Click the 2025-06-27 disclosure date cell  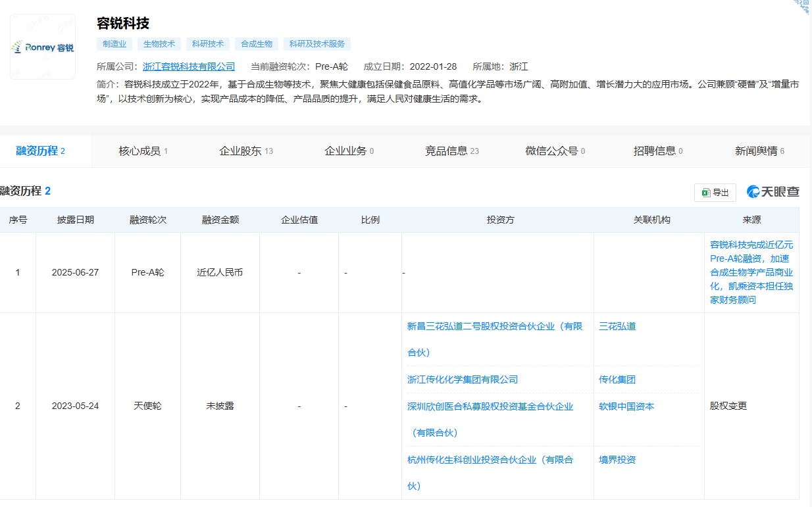pyautogui.click(x=75, y=272)
